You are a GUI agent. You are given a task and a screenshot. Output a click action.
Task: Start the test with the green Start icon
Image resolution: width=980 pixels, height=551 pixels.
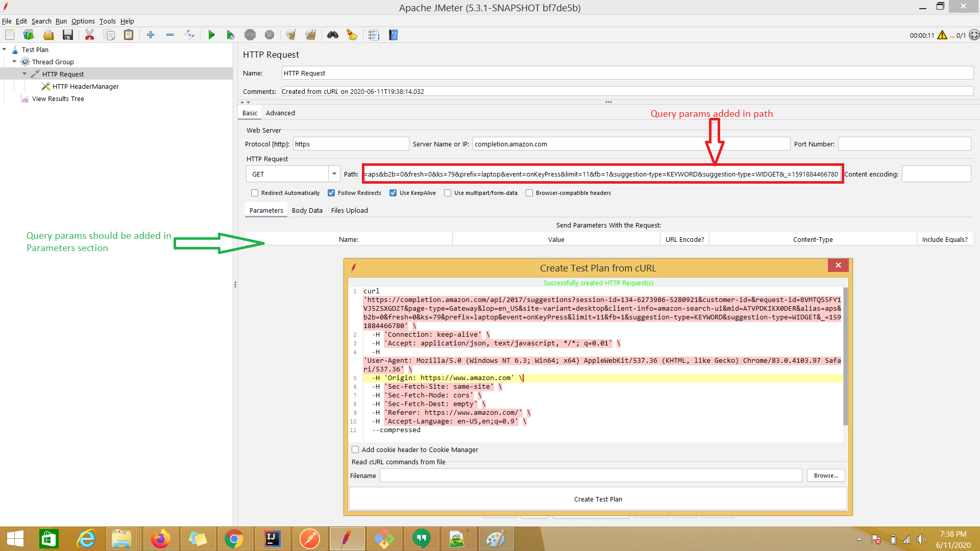tap(212, 35)
